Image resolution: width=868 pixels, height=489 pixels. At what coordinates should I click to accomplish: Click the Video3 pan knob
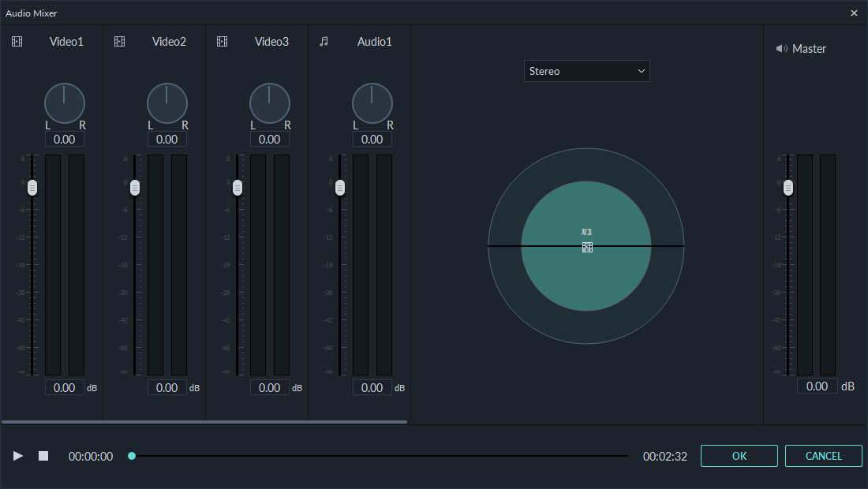[270, 103]
